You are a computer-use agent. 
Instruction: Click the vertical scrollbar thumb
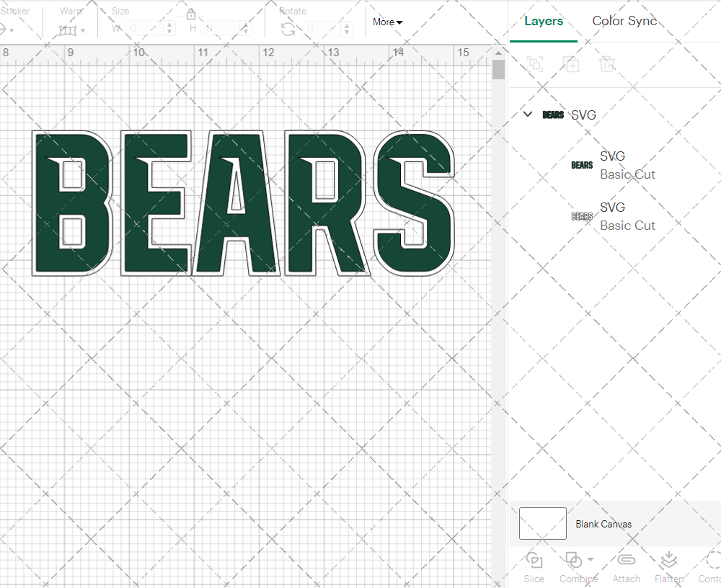point(498,70)
